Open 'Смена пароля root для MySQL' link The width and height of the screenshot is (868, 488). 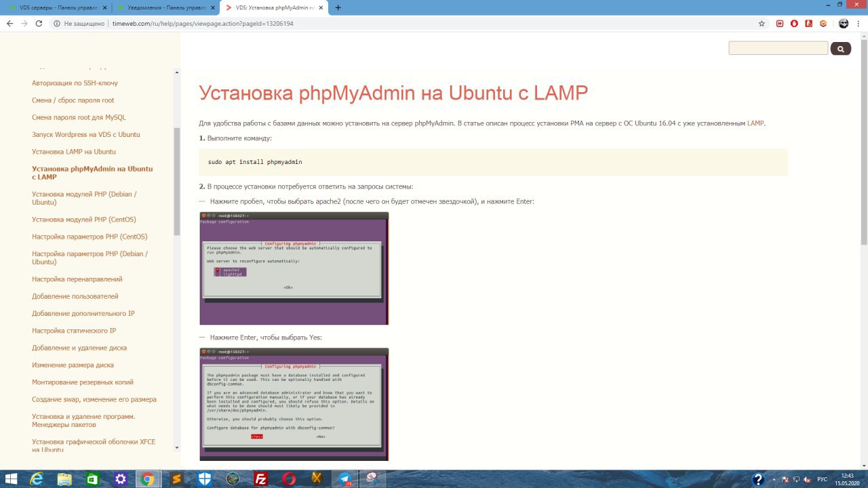[79, 117]
